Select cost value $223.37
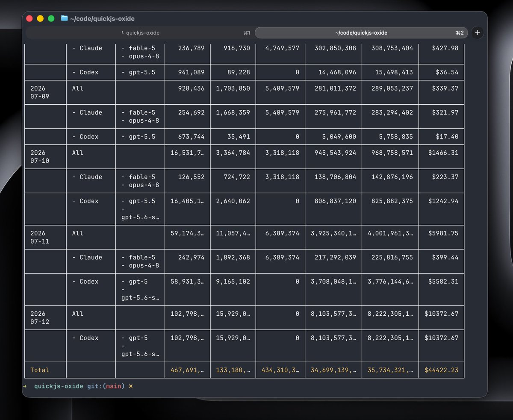Image resolution: width=513 pixels, height=420 pixels. [x=445, y=177]
